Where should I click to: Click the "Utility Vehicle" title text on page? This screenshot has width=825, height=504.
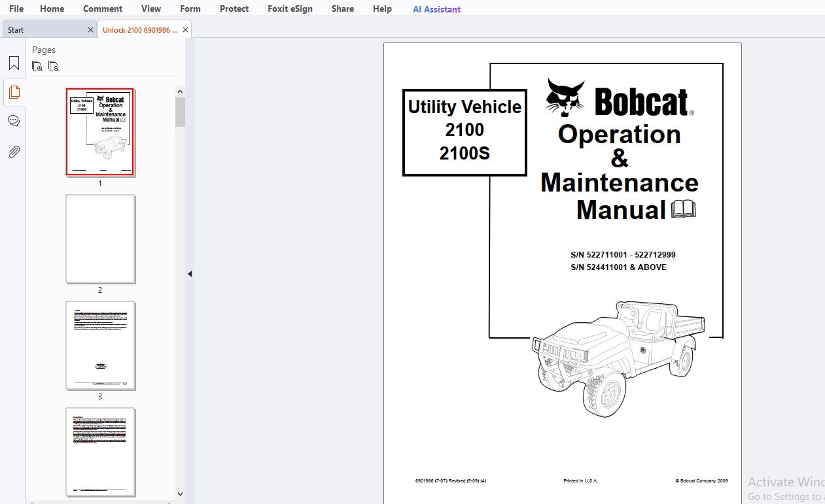[x=465, y=107]
